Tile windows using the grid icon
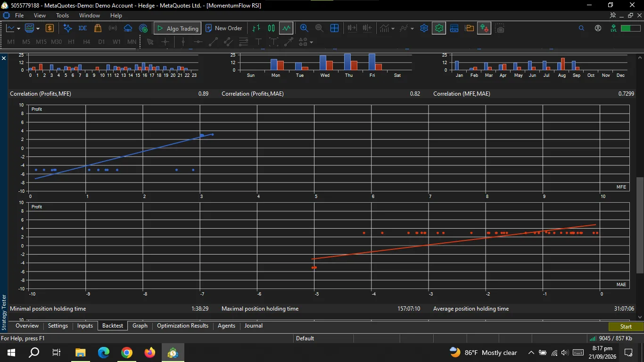644x362 pixels. click(x=334, y=28)
